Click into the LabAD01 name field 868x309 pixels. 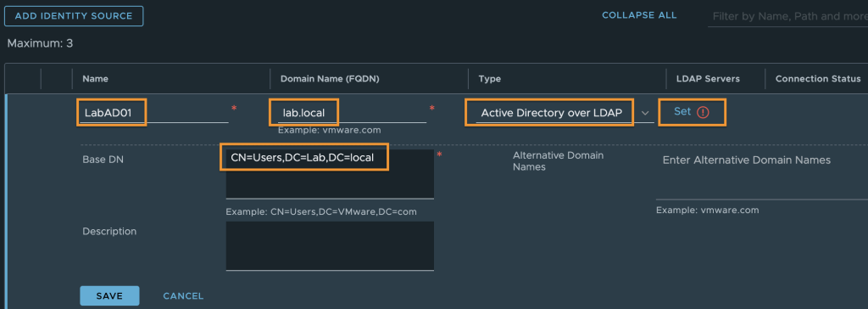pos(154,113)
